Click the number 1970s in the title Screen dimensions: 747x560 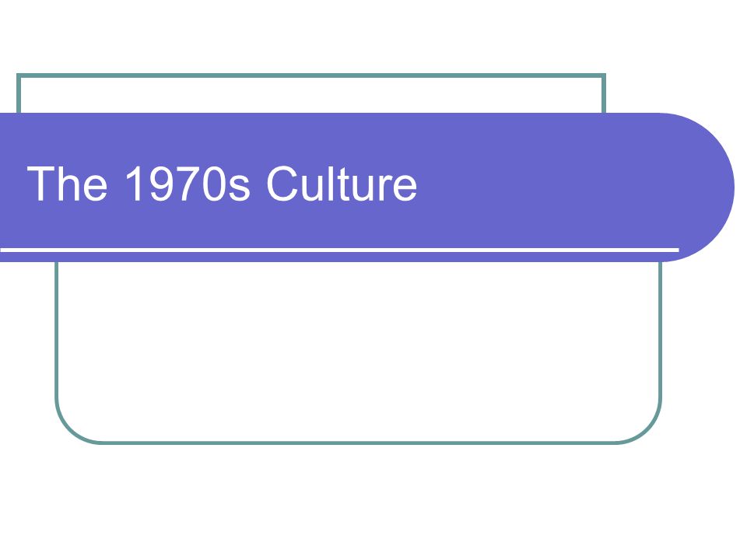click(188, 184)
